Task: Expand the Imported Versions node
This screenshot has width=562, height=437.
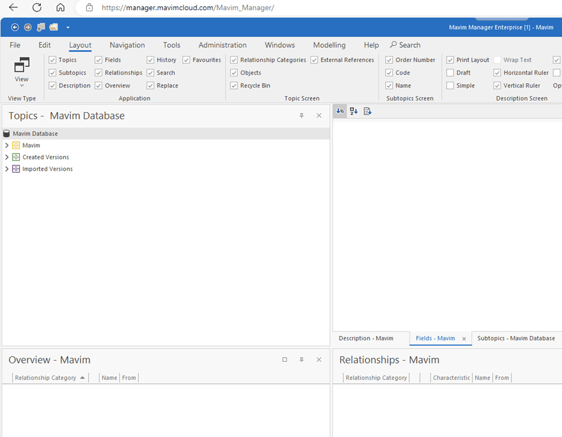Action: (x=6, y=169)
